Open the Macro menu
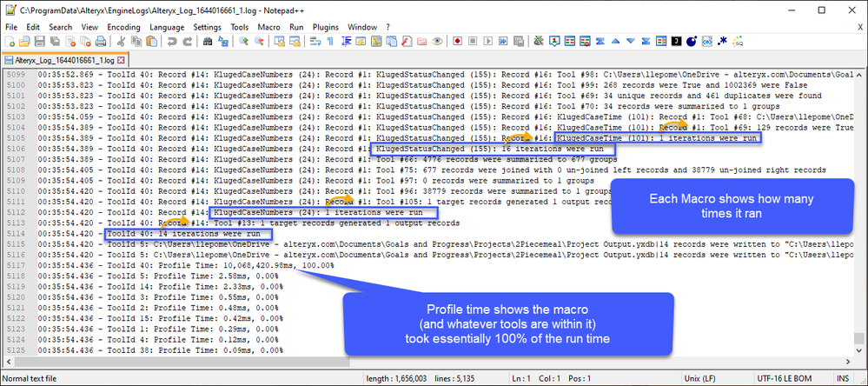The width and height of the screenshot is (868, 386). pyautogui.click(x=269, y=27)
